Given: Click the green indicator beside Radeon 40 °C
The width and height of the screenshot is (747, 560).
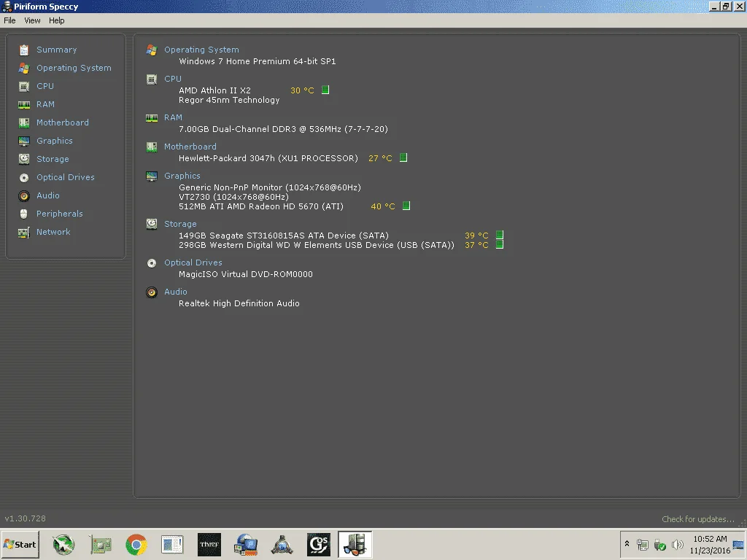Looking at the screenshot, I should tap(406, 206).
